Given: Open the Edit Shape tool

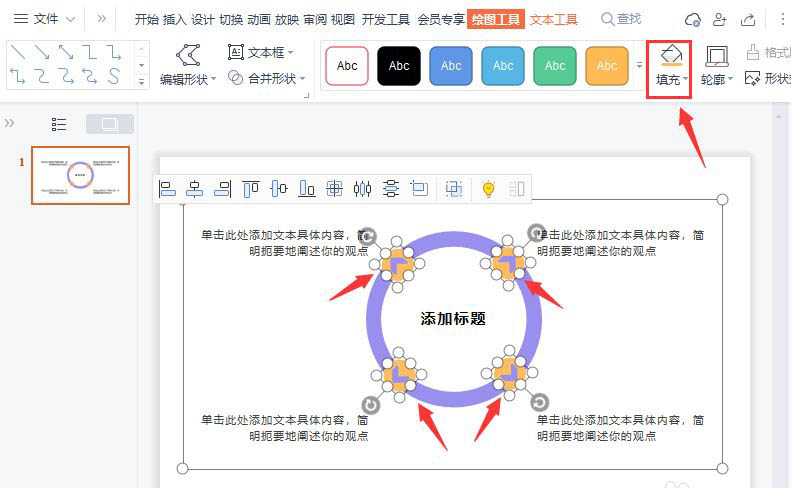Looking at the screenshot, I should pos(187,66).
